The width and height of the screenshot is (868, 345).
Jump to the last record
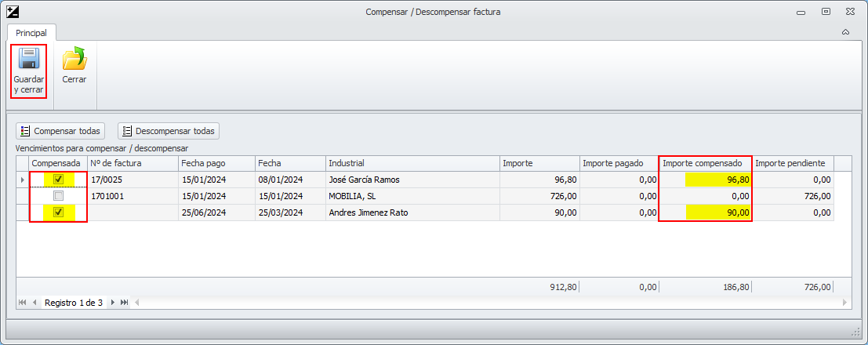point(125,303)
